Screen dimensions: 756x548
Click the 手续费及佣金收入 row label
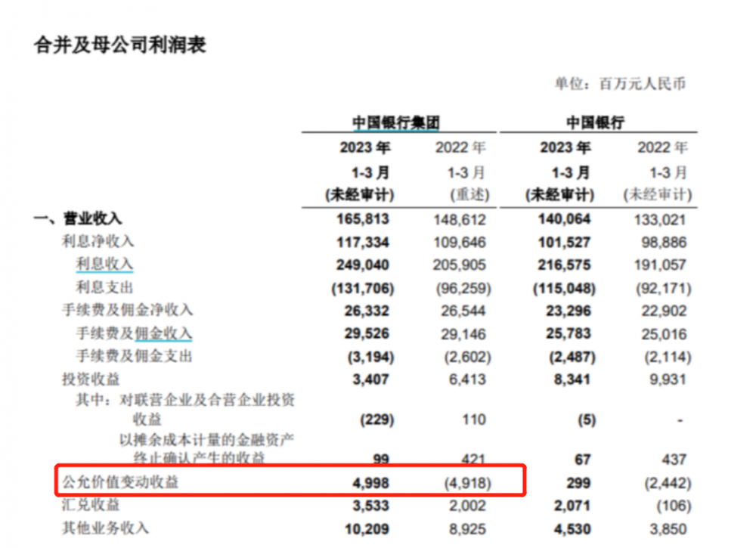click(134, 333)
